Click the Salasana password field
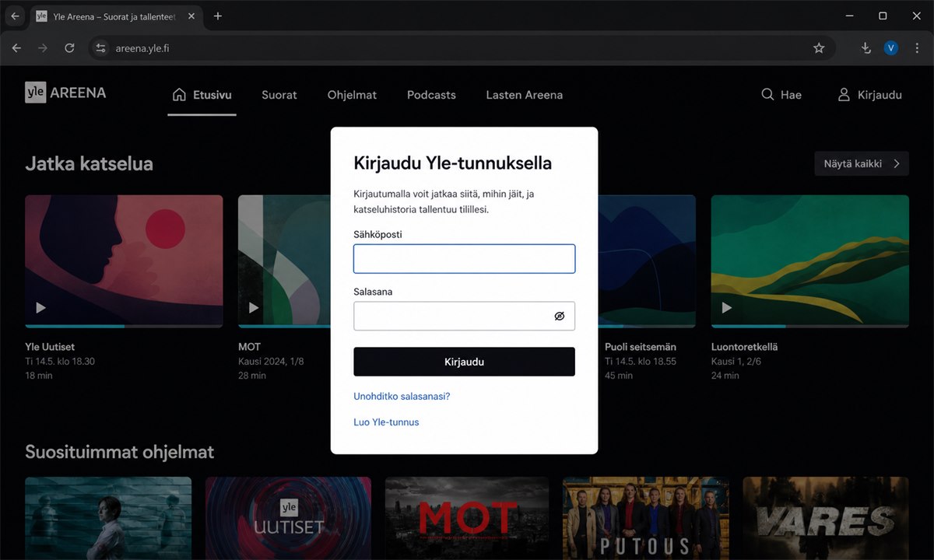The height and width of the screenshot is (560, 934). point(465,316)
